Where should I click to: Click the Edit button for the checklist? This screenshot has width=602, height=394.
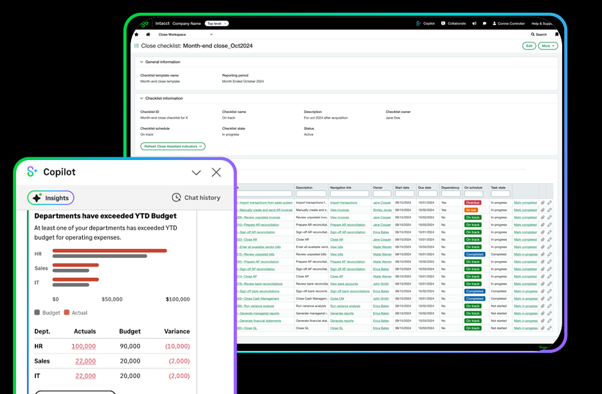click(x=529, y=46)
